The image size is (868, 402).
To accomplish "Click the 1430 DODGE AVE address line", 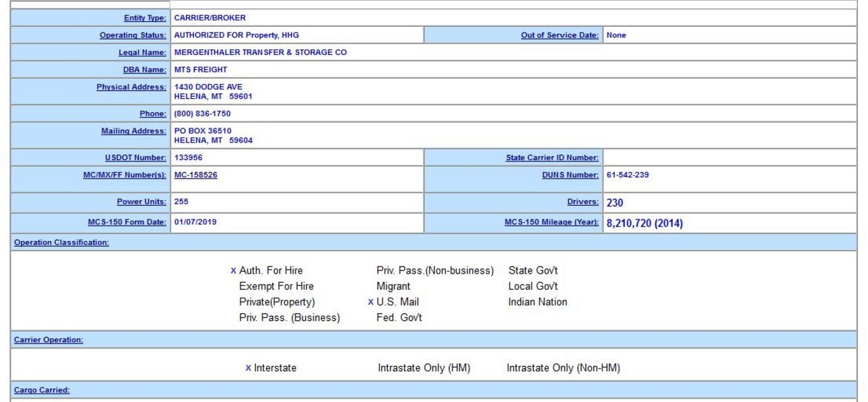I will pyautogui.click(x=208, y=87).
